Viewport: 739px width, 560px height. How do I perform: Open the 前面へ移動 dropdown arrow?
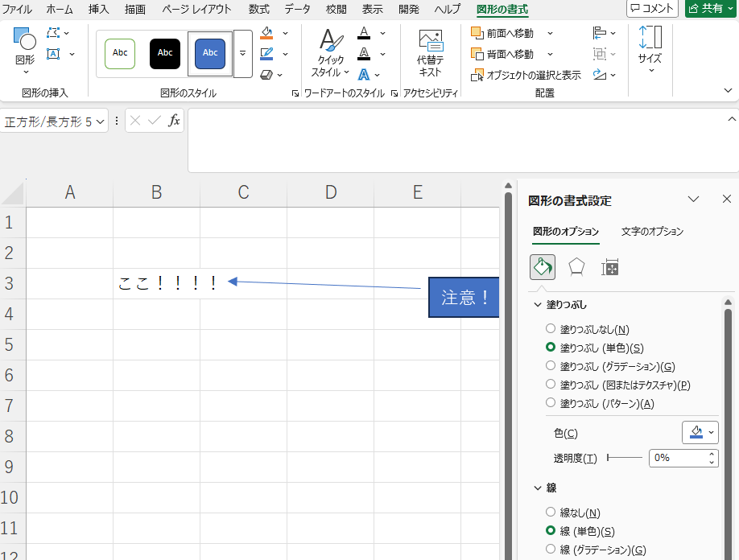pos(550,33)
